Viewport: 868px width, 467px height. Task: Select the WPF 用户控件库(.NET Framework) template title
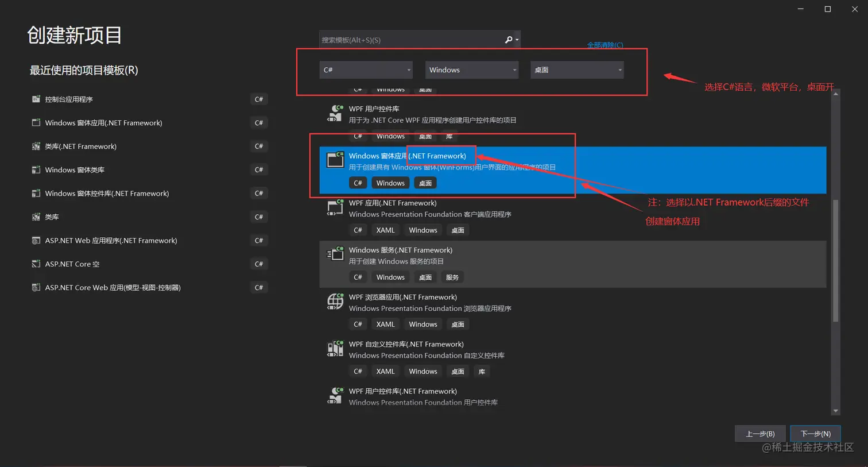click(403, 391)
